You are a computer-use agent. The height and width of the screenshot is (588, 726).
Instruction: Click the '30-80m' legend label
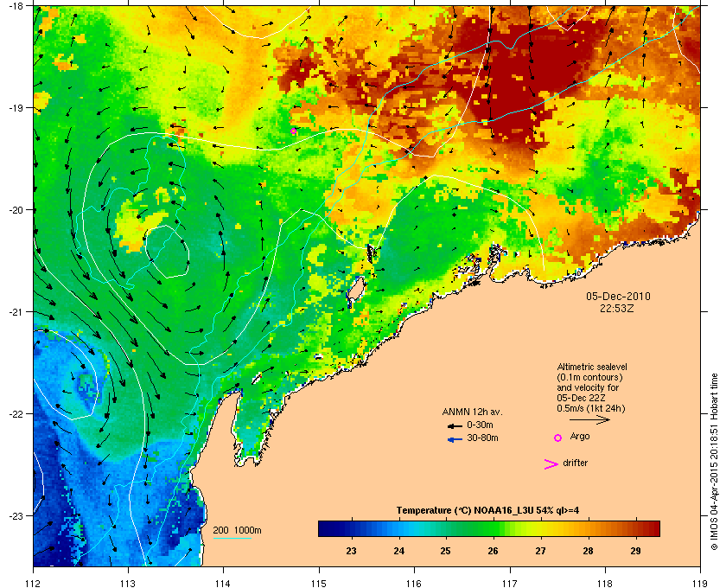482,438
